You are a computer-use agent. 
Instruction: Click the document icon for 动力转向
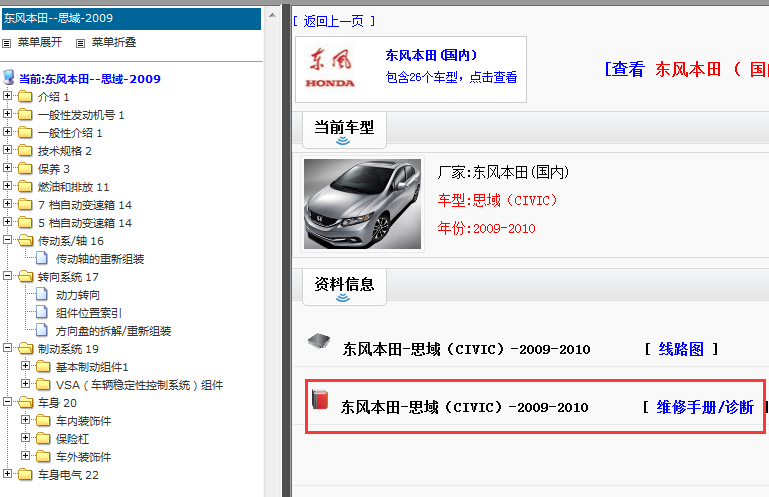click(42, 294)
